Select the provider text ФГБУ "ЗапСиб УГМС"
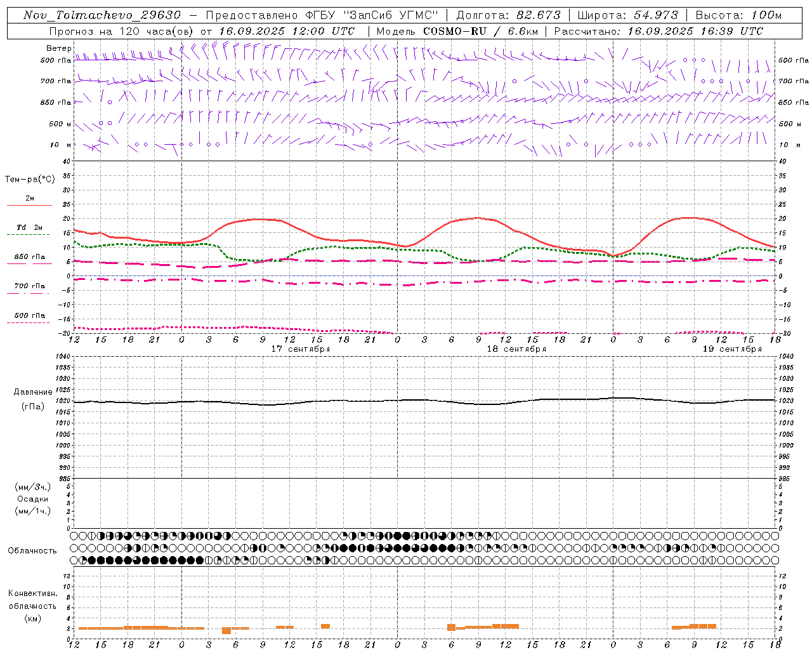The width and height of the screenshot is (812, 650). click(372, 15)
